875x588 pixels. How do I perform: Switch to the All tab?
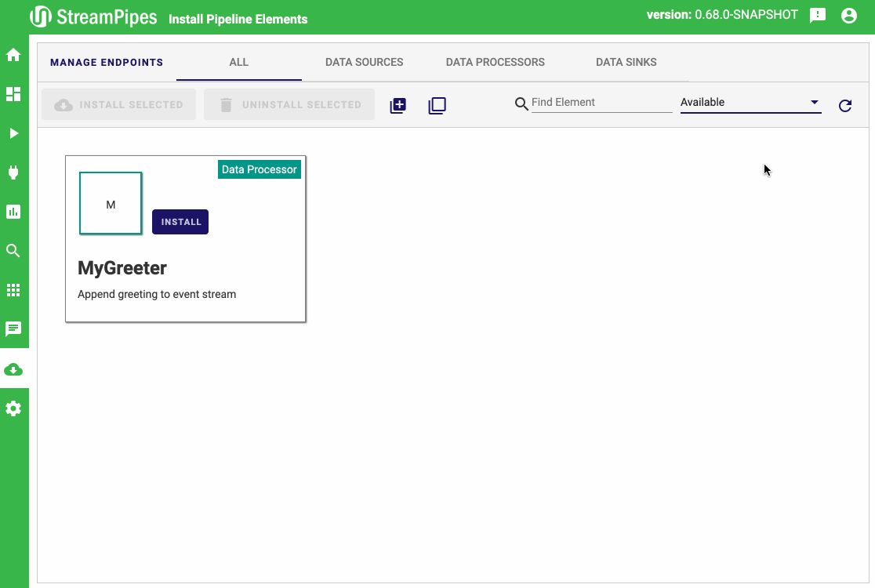[239, 63]
